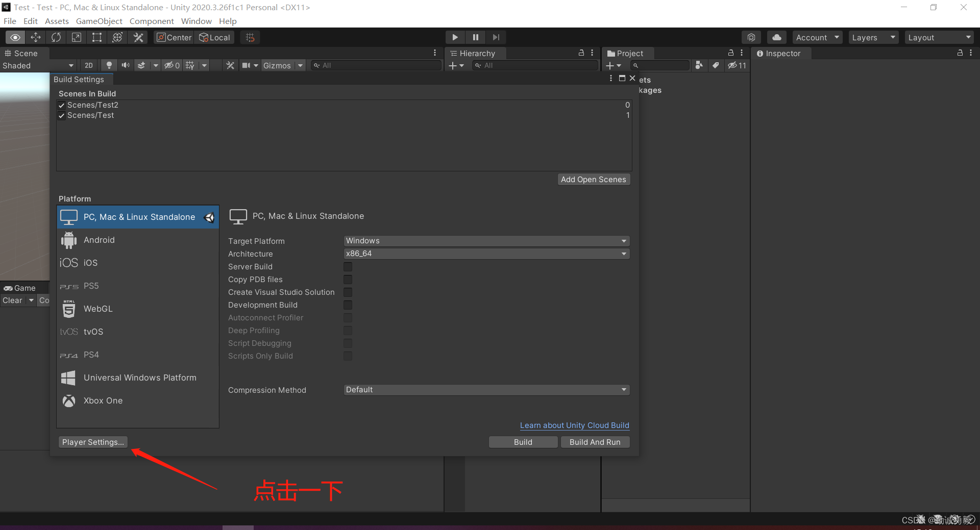The height and width of the screenshot is (530, 980).
Task: Toggle Local handle rotation button
Action: (215, 37)
